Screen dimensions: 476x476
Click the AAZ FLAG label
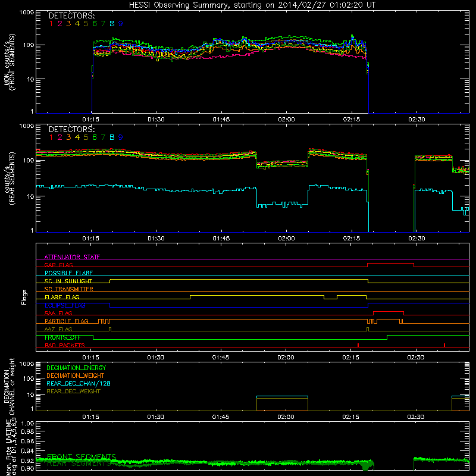point(58,329)
